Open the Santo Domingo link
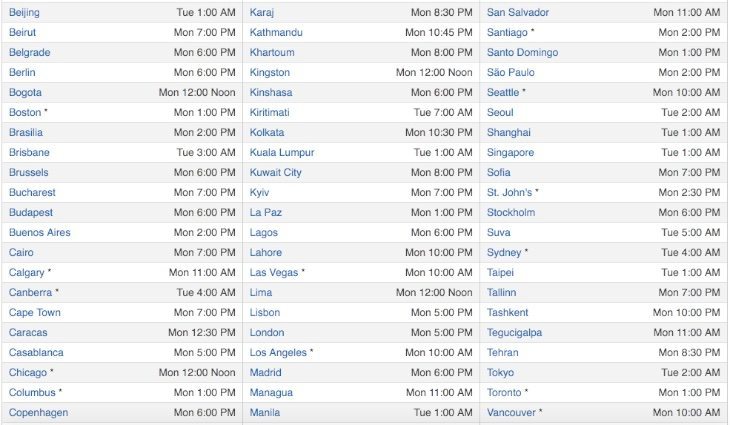Viewport: 730px width, 425px height. click(522, 53)
